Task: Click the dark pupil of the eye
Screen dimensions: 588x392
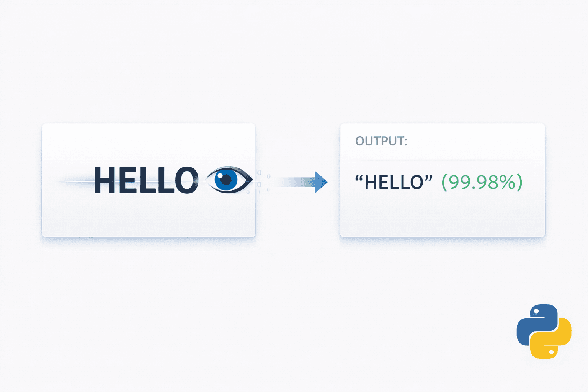Action: 226,179
